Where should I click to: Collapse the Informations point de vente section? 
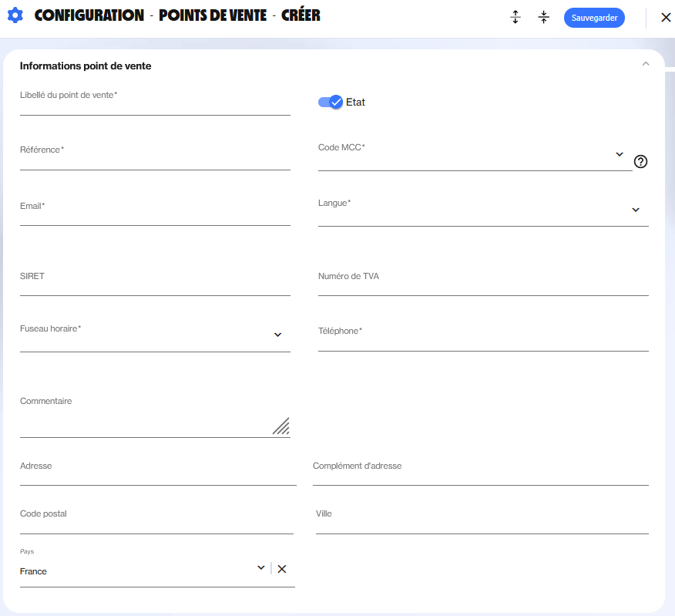646,65
